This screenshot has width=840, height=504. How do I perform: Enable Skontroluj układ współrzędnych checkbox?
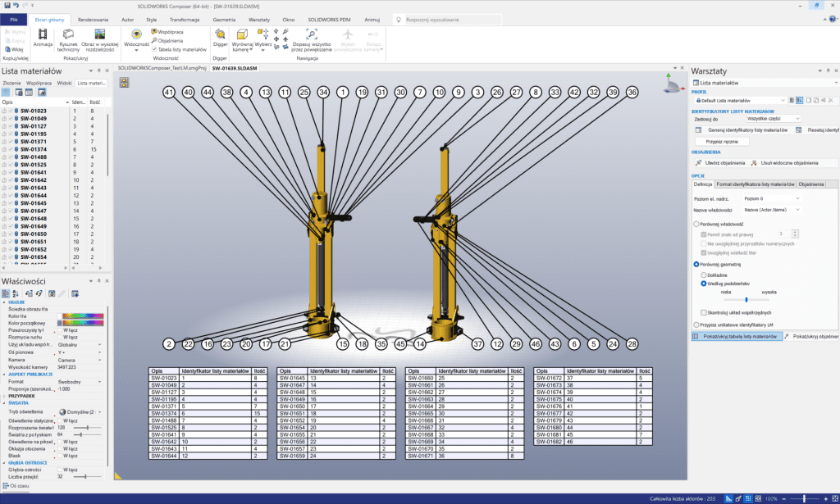(704, 312)
